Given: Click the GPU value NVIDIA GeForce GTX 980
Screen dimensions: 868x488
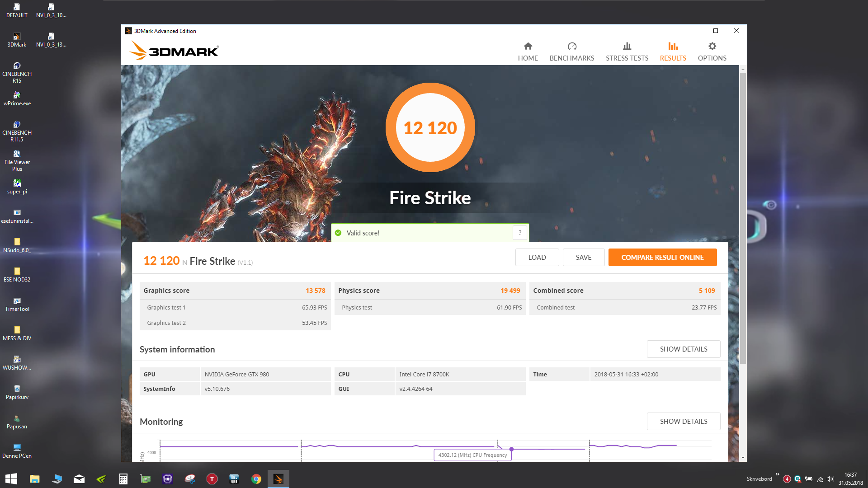Looking at the screenshot, I should [236, 374].
